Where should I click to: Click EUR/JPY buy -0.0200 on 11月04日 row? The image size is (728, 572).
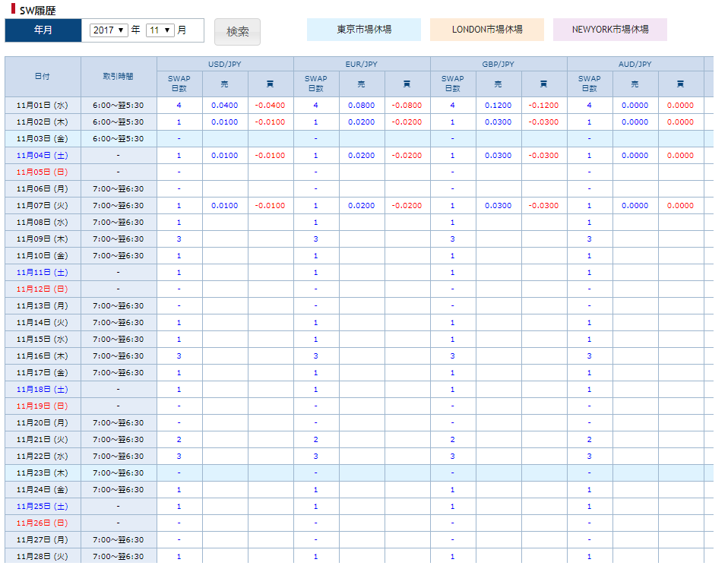[x=407, y=156]
